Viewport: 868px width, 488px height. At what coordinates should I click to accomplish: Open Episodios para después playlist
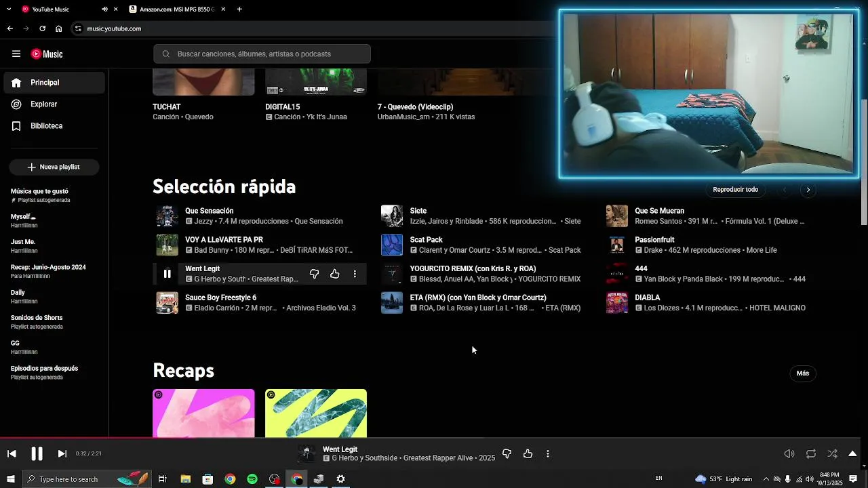tap(54, 373)
